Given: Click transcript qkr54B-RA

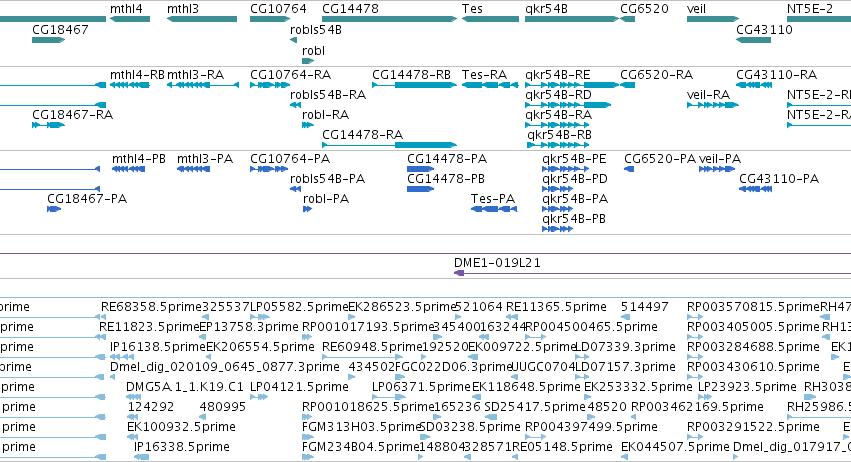Looking at the screenshot, I should [558, 115].
